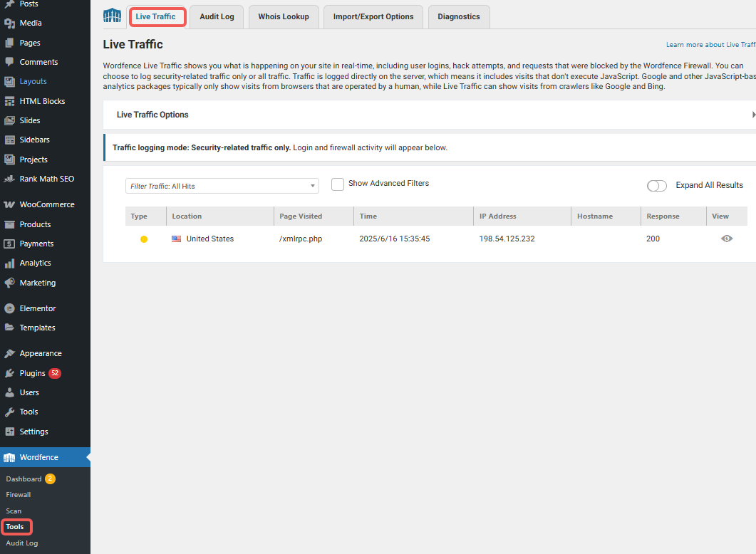756x554 pixels.
Task: Enable the Expand All Results toggle
Action: (x=656, y=185)
